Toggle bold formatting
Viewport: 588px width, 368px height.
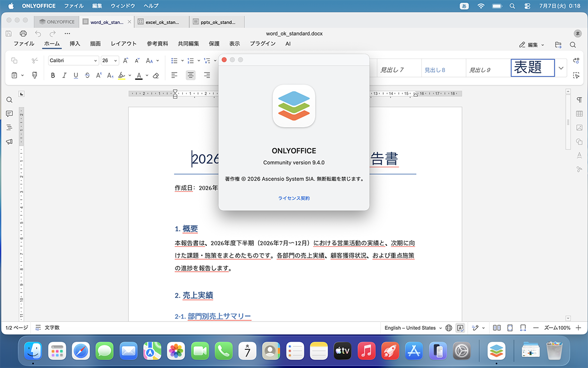53,76
